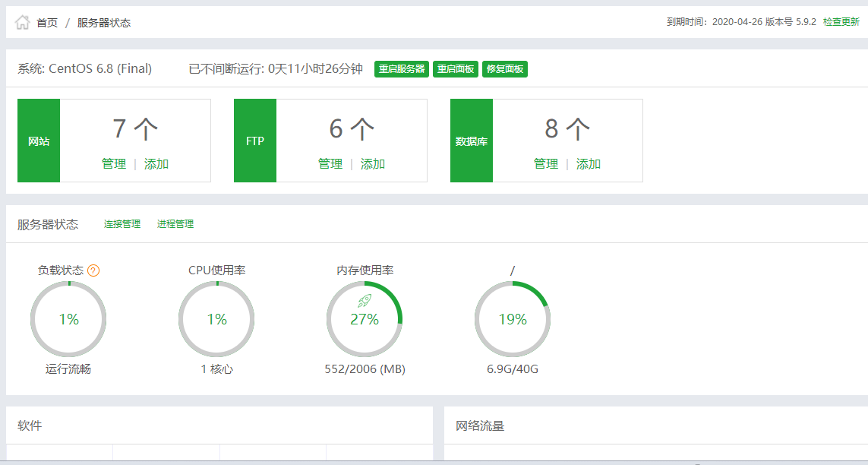Viewport: 868px width, 465px height.
Task: Click the rocket memory release icon
Action: (x=365, y=302)
